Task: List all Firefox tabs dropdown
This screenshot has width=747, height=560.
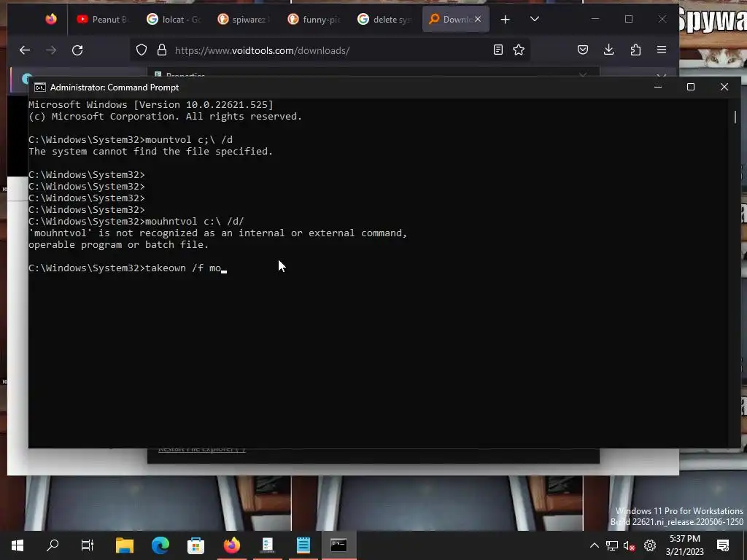Action: [535, 20]
